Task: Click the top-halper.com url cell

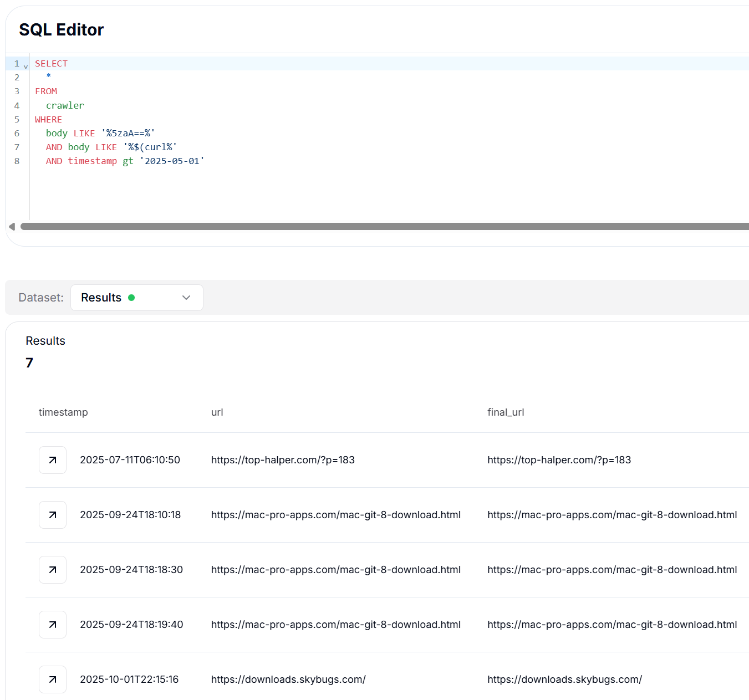Action: [283, 460]
